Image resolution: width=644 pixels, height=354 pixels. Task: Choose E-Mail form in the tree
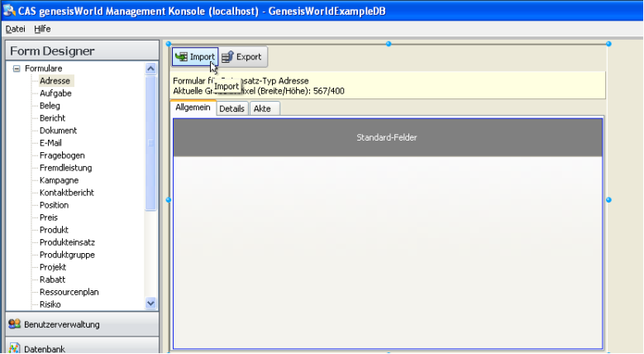[50, 143]
